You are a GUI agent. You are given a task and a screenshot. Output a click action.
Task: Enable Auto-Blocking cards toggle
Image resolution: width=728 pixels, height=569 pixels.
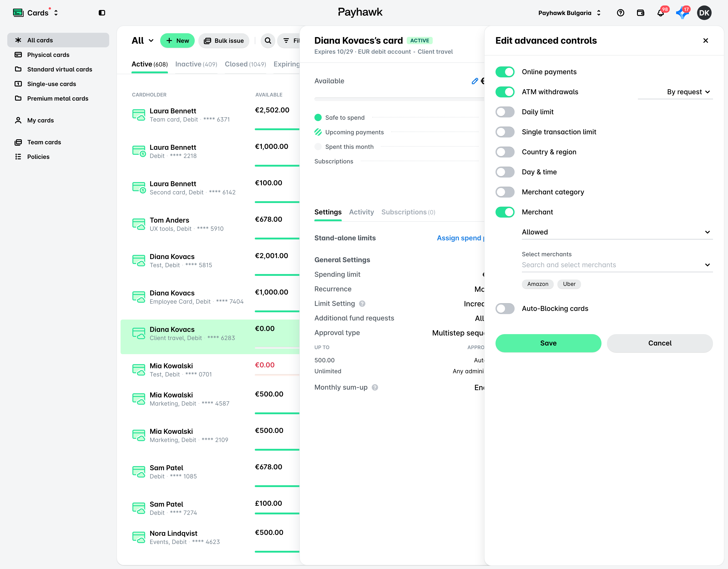click(505, 309)
